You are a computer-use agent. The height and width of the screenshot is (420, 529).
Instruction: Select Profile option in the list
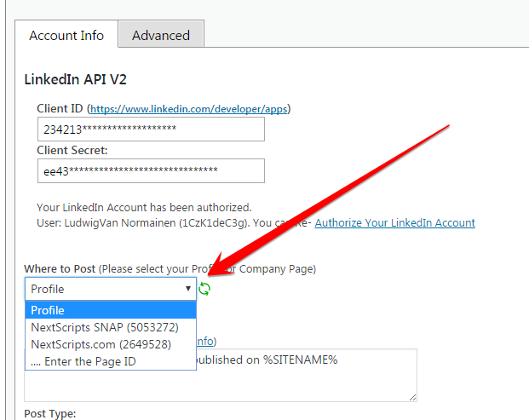[x=111, y=310]
